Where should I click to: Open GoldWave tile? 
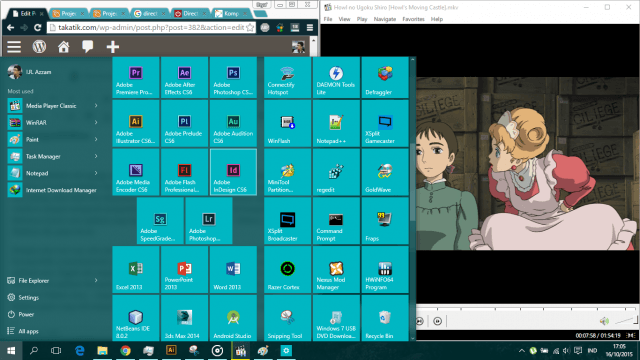385,172
